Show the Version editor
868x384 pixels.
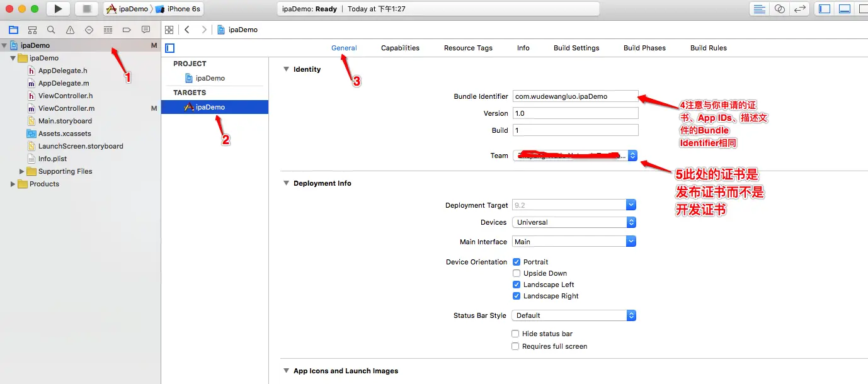(x=800, y=9)
